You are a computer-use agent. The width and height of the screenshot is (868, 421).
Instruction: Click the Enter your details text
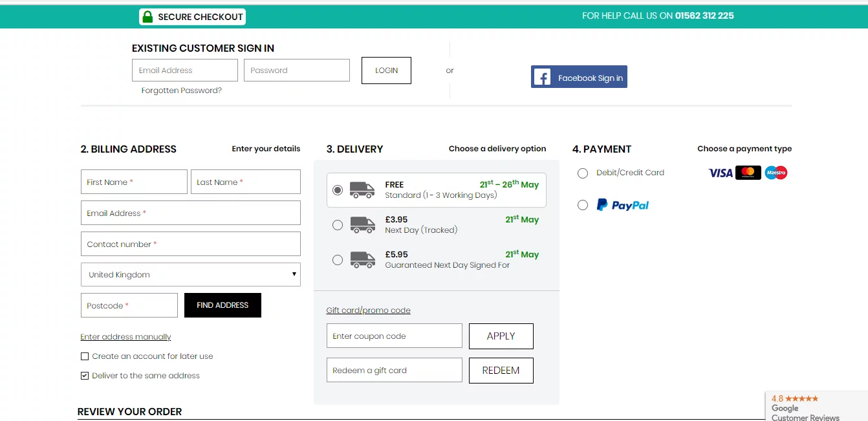266,149
